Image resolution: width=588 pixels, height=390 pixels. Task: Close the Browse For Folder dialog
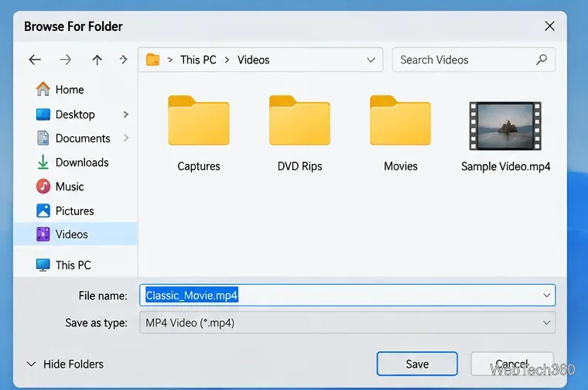tap(549, 26)
